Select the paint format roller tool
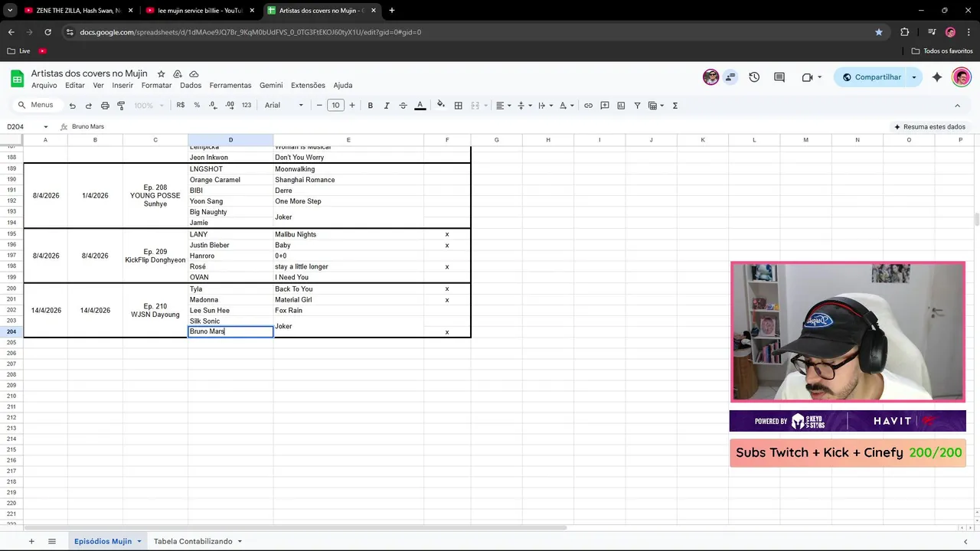Image resolution: width=980 pixels, height=551 pixels. [x=121, y=106]
